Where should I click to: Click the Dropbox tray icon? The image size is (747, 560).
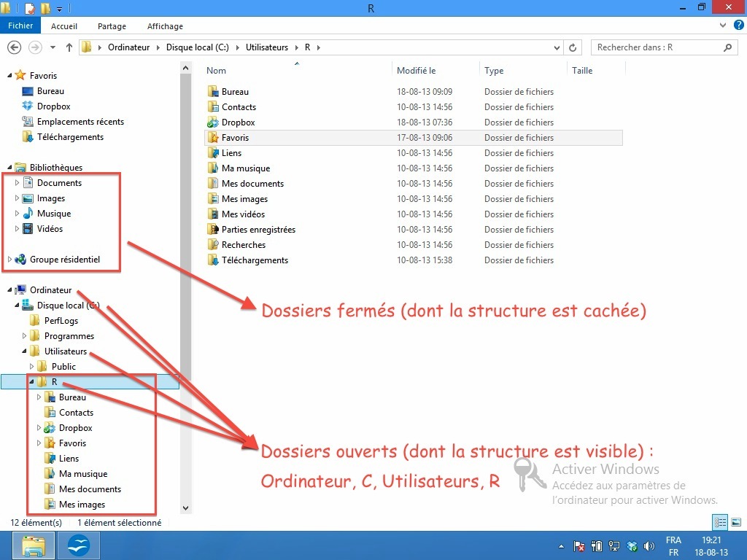coord(632,546)
